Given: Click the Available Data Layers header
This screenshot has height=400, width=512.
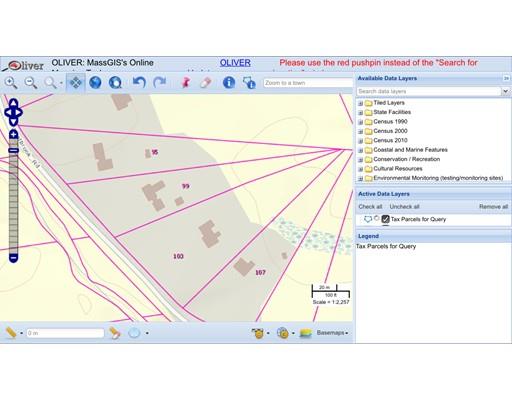Looking at the screenshot, I should click(429, 78).
